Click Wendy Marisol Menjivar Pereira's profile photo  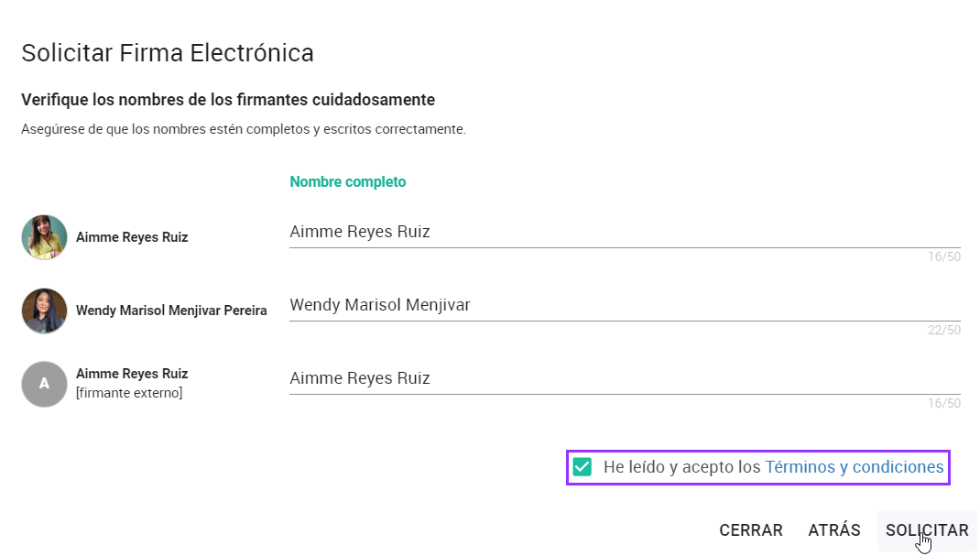44,311
